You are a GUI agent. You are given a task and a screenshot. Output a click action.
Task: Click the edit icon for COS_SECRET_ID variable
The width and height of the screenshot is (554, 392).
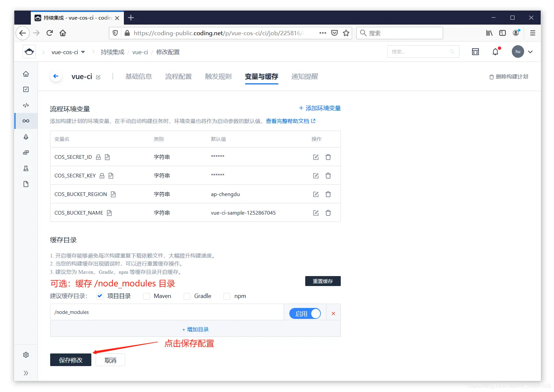[316, 157]
